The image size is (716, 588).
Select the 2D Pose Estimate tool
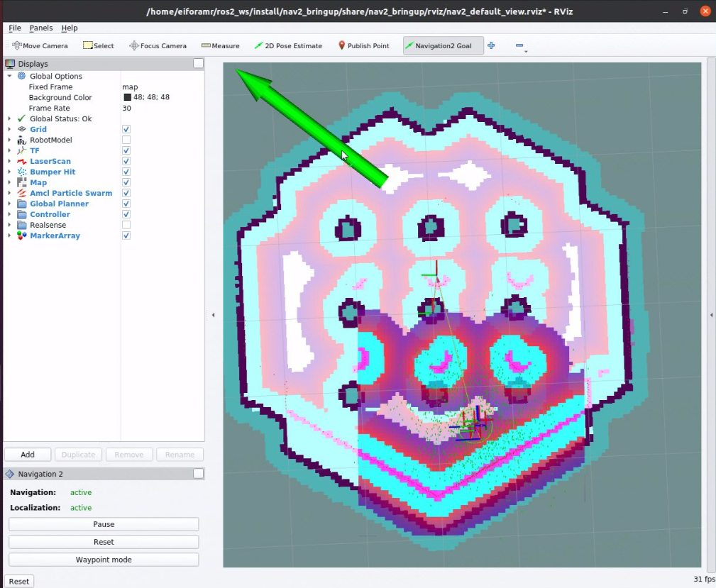288,45
